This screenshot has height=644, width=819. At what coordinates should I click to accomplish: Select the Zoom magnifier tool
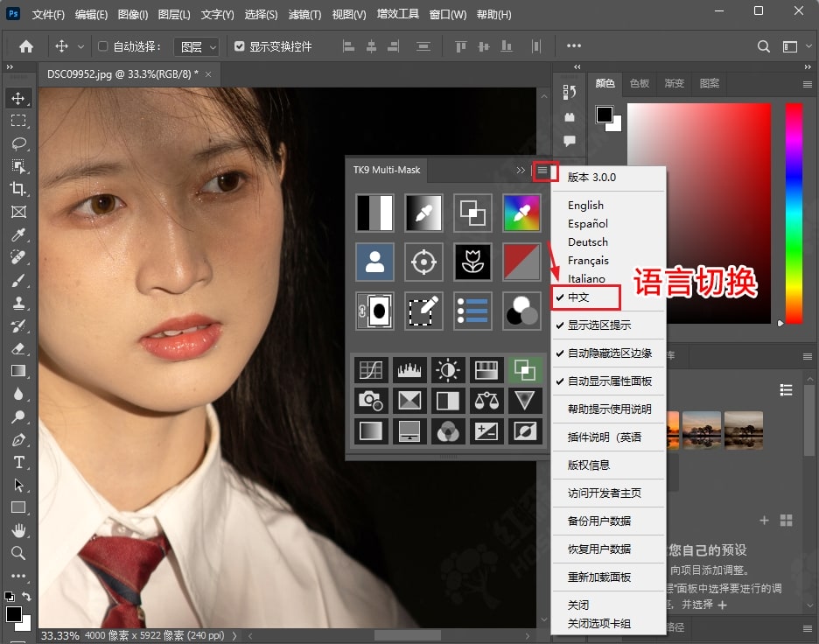point(17,553)
